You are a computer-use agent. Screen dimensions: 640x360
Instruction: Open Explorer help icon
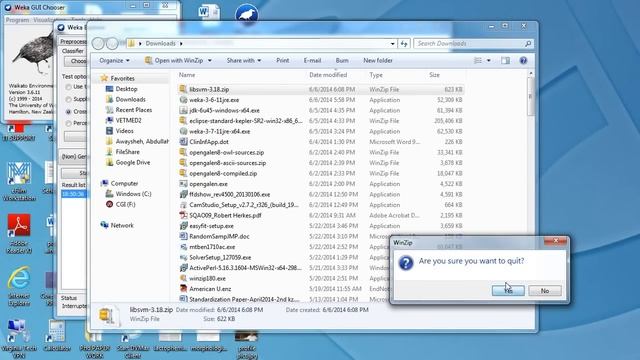(523, 60)
